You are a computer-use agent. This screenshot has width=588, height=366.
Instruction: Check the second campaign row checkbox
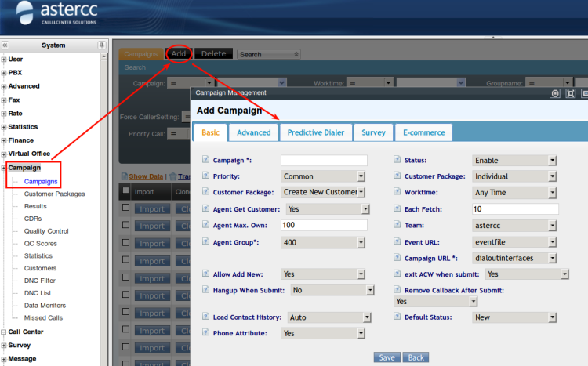pyautogui.click(x=125, y=226)
